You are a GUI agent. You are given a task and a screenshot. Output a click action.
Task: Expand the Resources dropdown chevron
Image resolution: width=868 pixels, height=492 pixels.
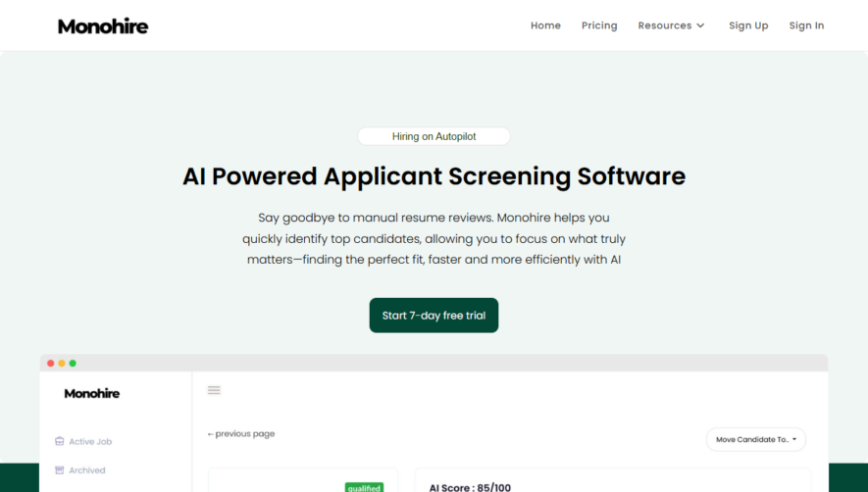point(700,25)
